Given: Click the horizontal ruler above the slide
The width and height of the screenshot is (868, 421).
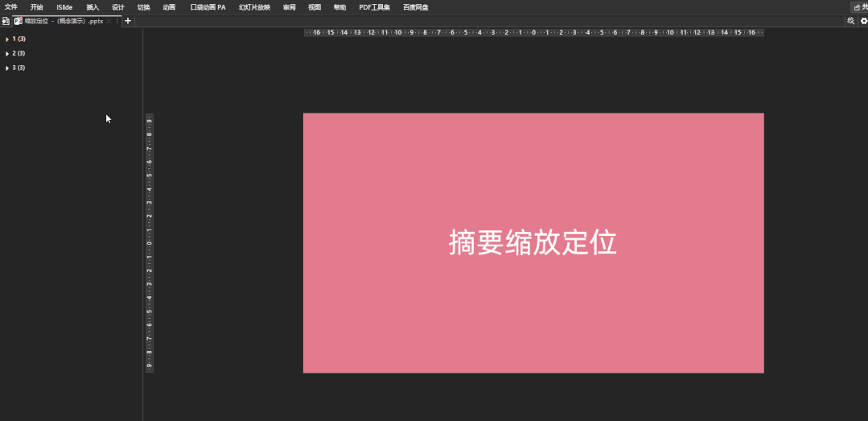Looking at the screenshot, I should point(533,33).
